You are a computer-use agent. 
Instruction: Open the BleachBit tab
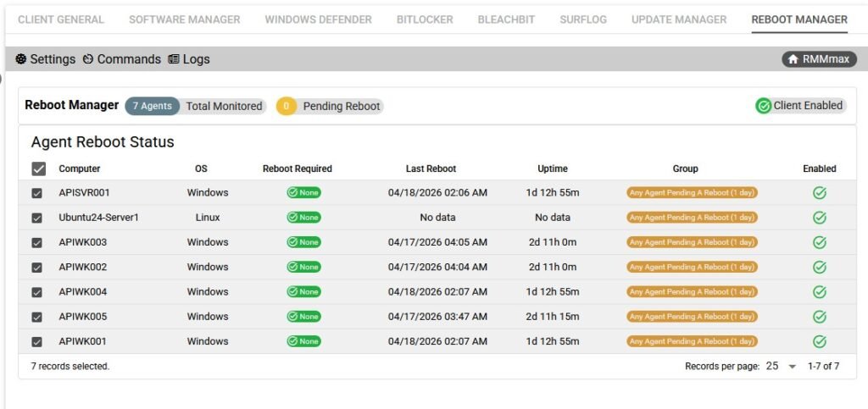click(506, 19)
